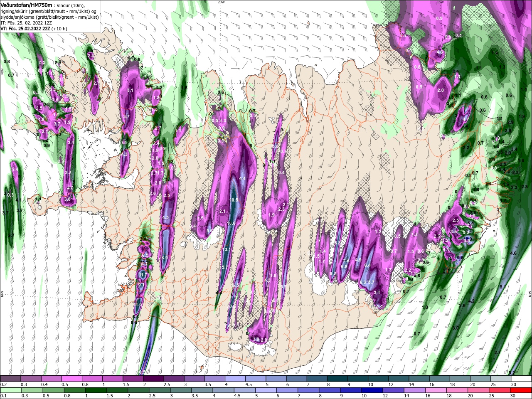Click the 5.1 value off the southeast coast

[502, 287]
